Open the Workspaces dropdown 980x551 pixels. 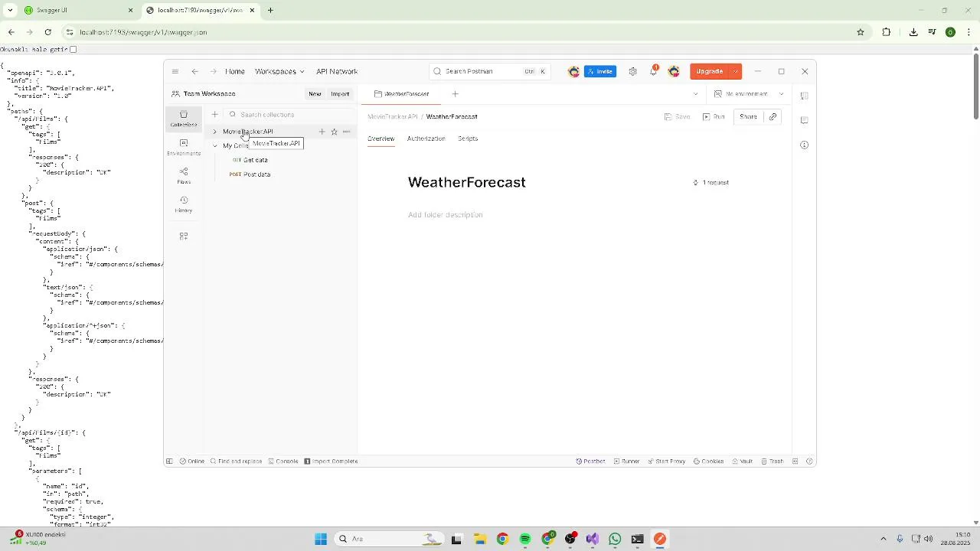tap(279, 71)
